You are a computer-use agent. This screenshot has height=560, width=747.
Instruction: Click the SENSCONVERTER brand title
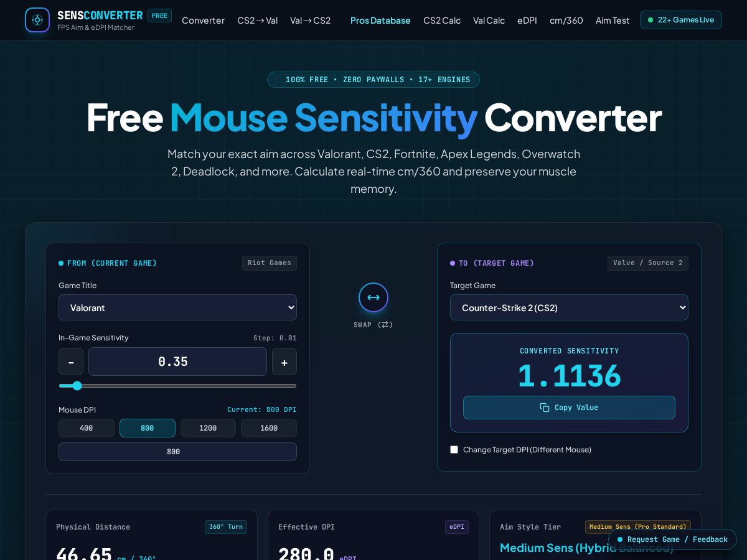point(100,16)
